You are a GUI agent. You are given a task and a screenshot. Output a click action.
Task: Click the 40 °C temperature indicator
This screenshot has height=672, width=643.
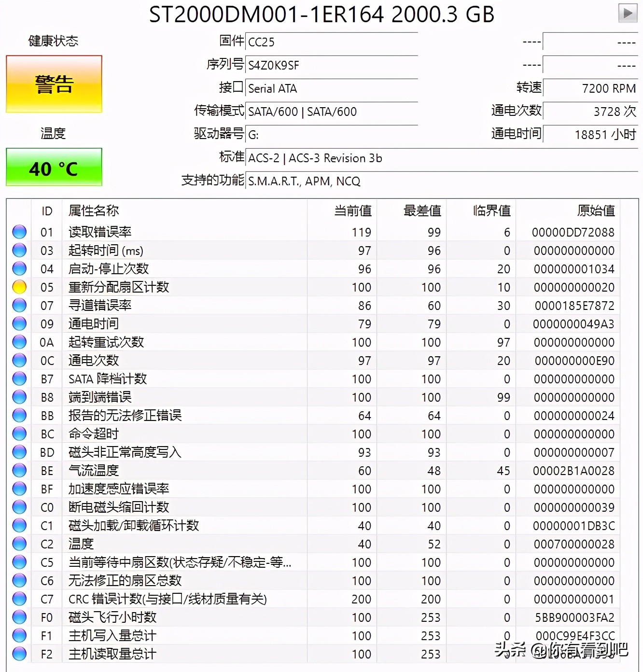pyautogui.click(x=54, y=168)
